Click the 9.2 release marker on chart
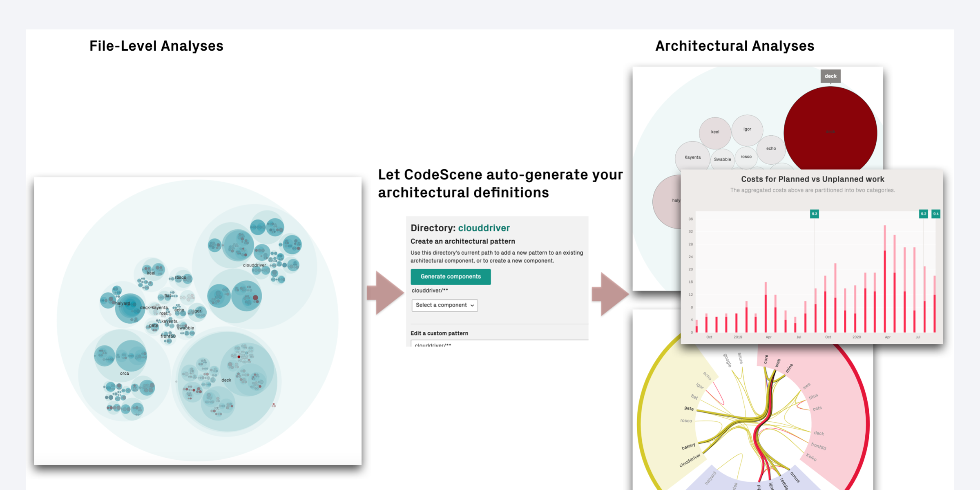This screenshot has width=980, height=490. [923, 214]
